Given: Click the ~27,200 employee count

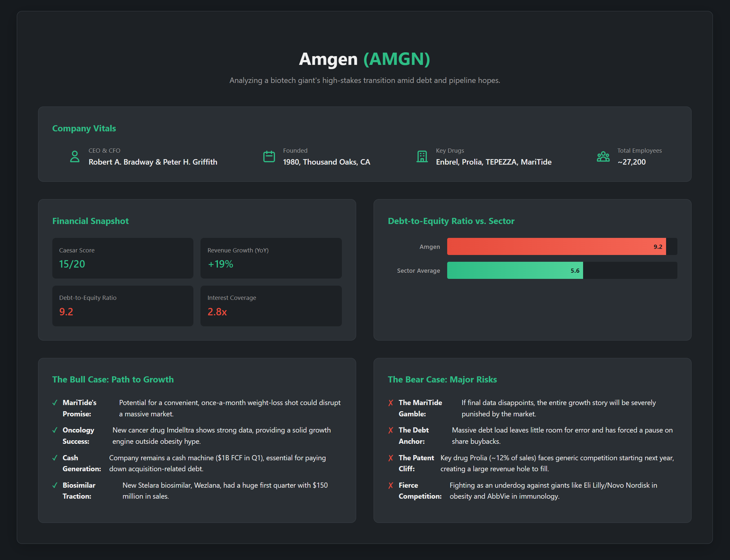Looking at the screenshot, I should point(631,162).
